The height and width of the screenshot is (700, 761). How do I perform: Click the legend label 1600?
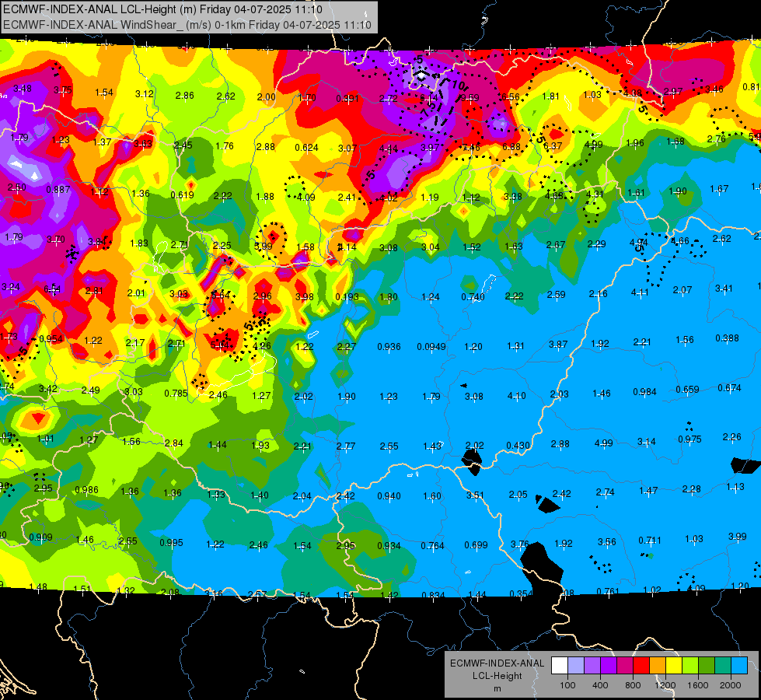tap(698, 685)
